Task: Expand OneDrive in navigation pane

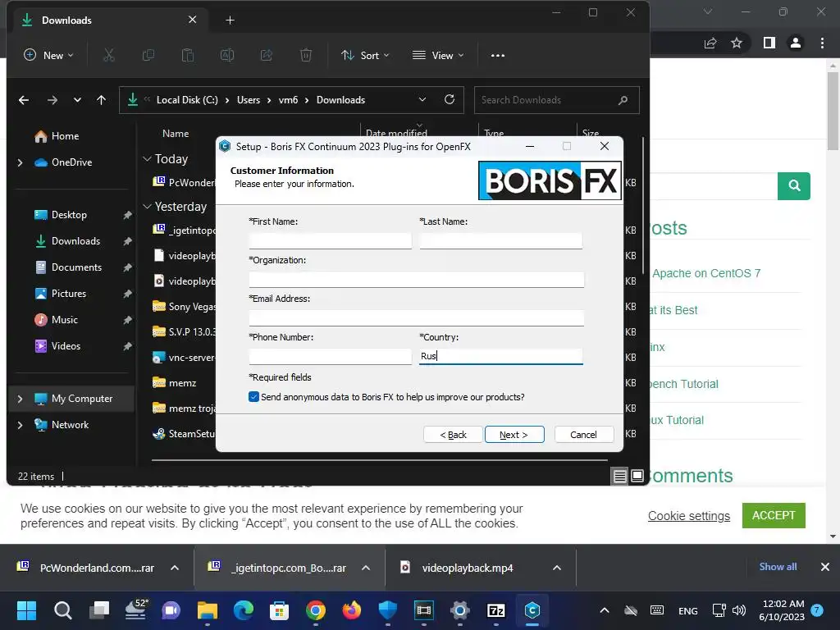Action: (21, 162)
